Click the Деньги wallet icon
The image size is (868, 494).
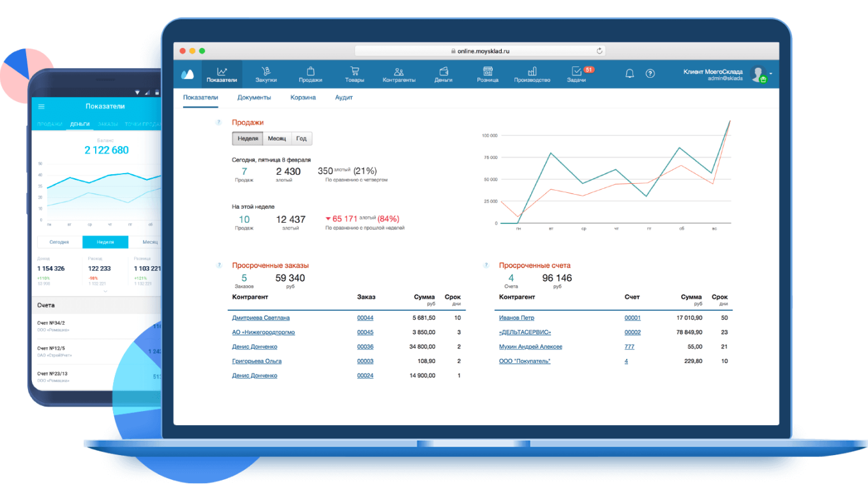[x=444, y=71]
